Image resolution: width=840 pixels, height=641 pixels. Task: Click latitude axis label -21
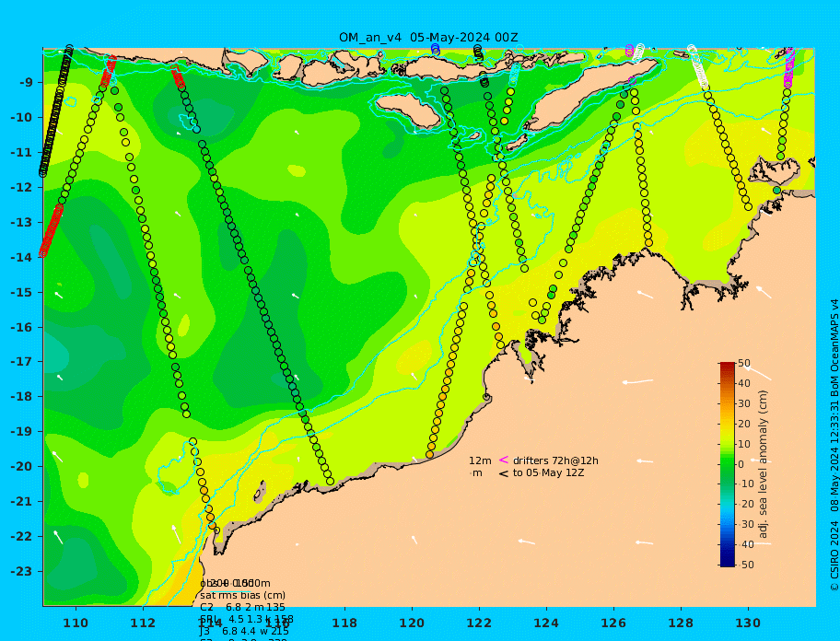click(x=21, y=502)
